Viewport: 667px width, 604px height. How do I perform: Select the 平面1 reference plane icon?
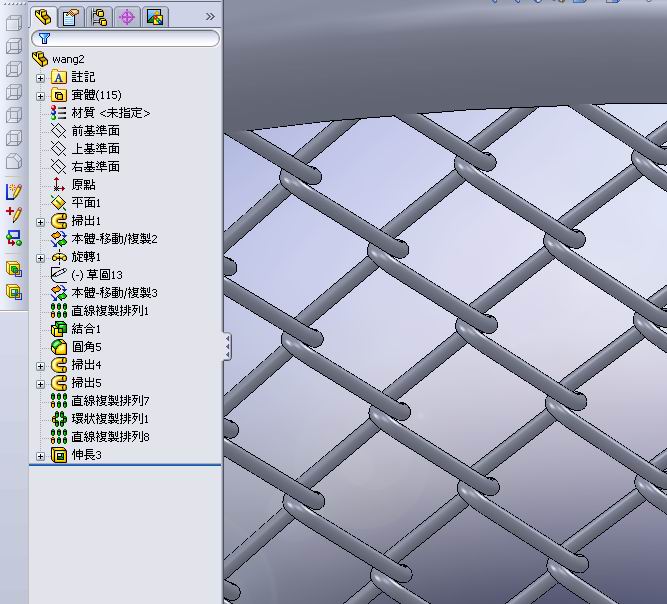click(59, 202)
